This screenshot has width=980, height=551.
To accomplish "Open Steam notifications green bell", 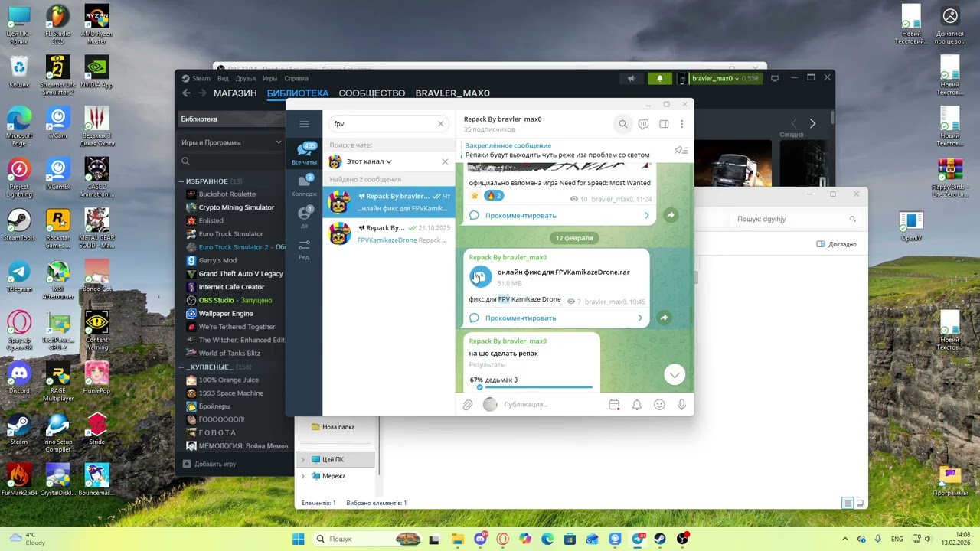I will [x=660, y=78].
